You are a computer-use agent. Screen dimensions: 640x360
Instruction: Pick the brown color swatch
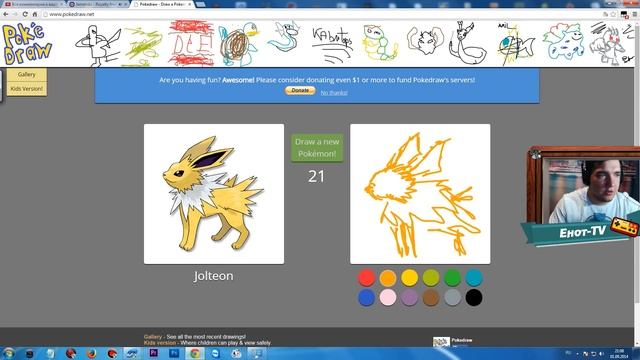coord(431,298)
